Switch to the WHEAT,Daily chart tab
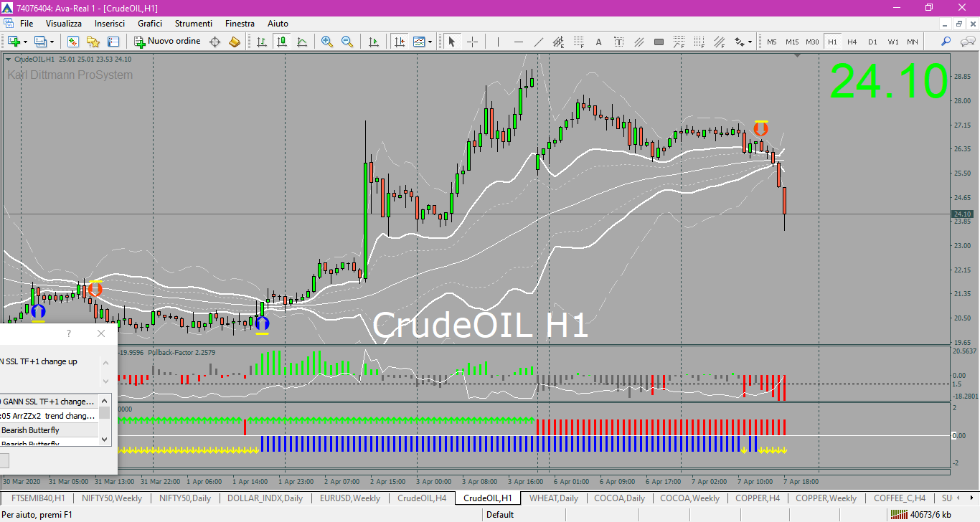980x522 pixels. click(554, 498)
